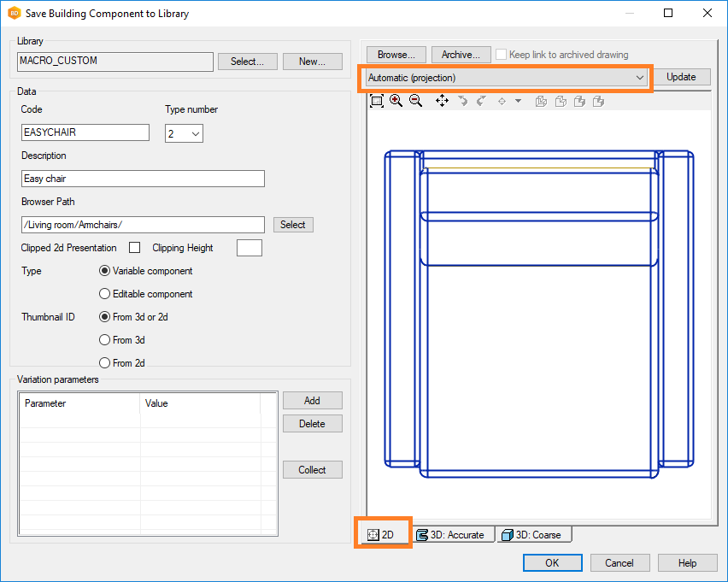Switch to the 3D: Accurate tab

[x=450, y=535]
